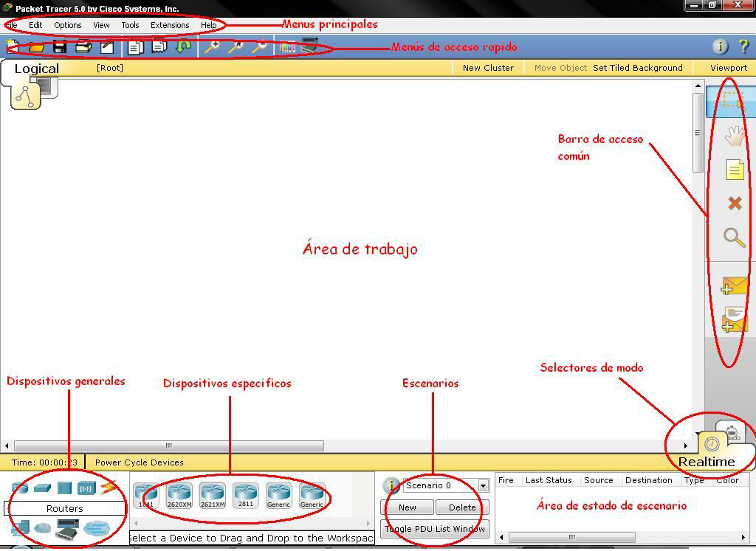Open the Extensions menu
756x551 pixels.
[x=170, y=24]
